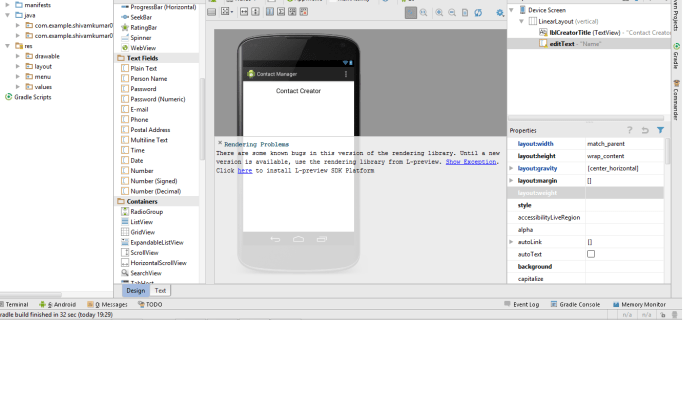The height and width of the screenshot is (393, 700).
Task: Click the actual size page icon
Action: 465,13
